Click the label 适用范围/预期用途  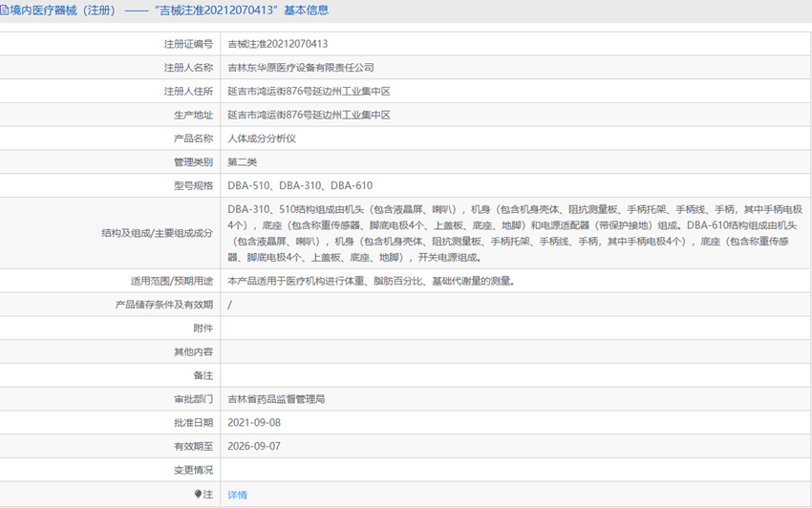point(172,281)
